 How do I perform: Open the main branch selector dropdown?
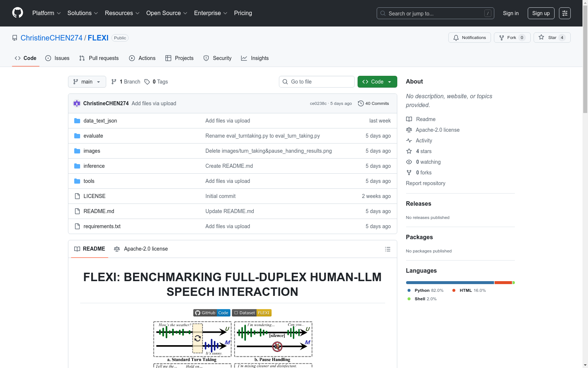point(87,82)
